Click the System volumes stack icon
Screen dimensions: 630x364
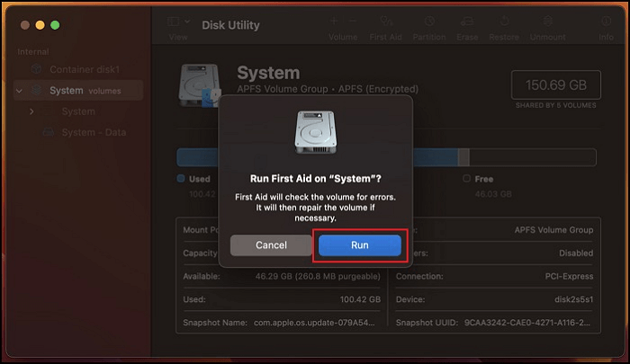(x=37, y=90)
